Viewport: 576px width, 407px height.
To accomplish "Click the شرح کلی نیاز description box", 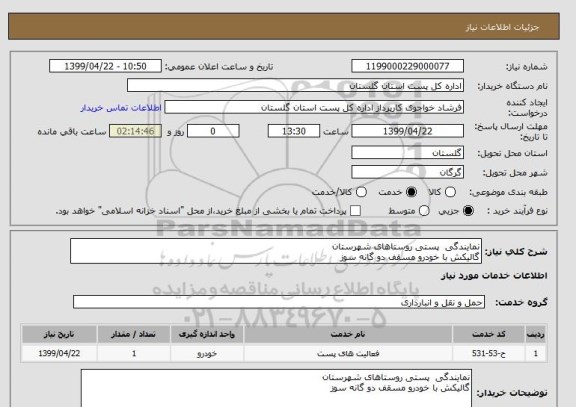I will [276, 251].
